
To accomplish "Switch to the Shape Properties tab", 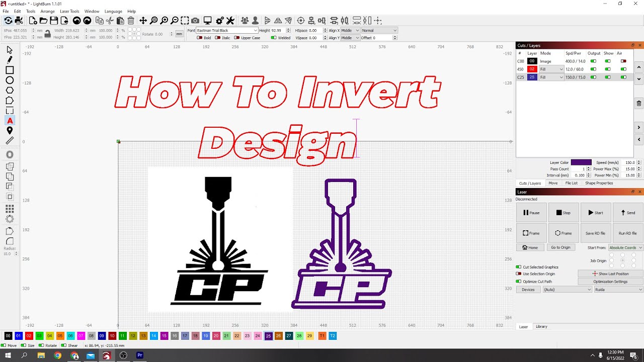I will pyautogui.click(x=599, y=183).
